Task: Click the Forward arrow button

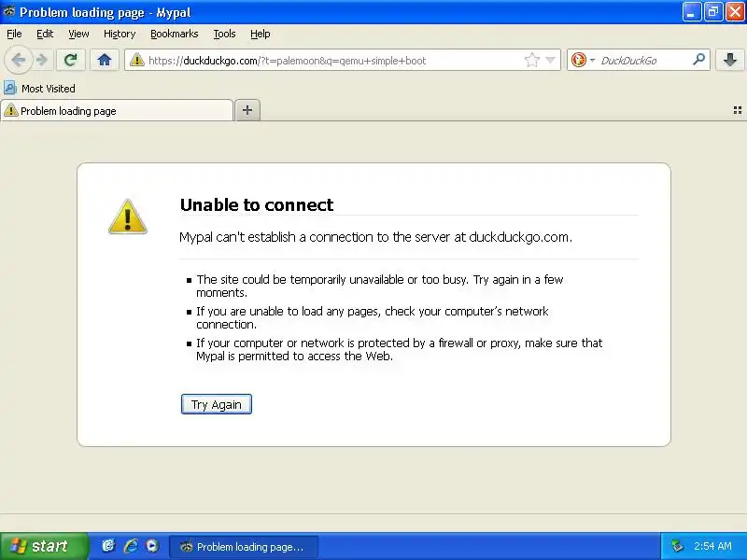Action: coord(42,60)
